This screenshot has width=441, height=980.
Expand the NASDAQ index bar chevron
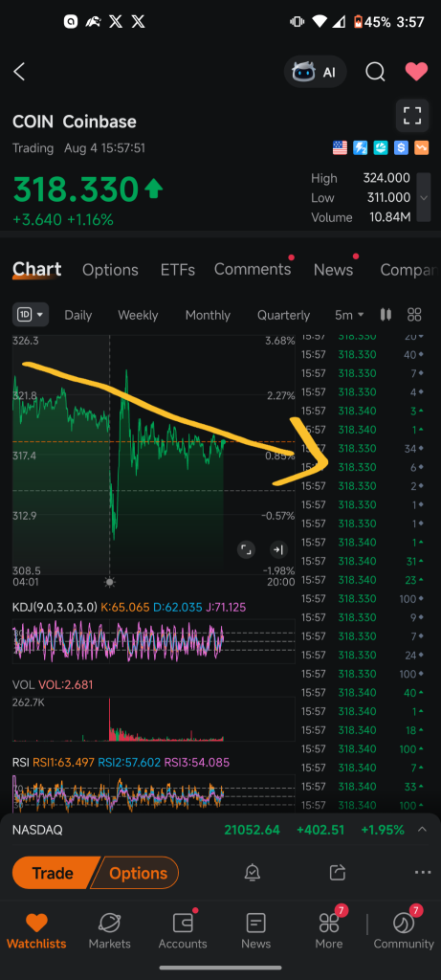(x=422, y=830)
